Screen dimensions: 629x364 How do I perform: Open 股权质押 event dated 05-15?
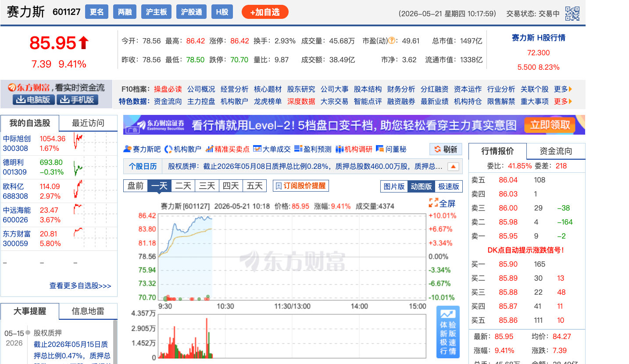(47, 333)
